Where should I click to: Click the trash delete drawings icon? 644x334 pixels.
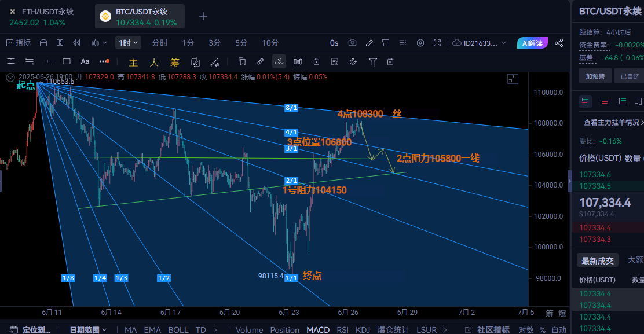tap(390, 61)
